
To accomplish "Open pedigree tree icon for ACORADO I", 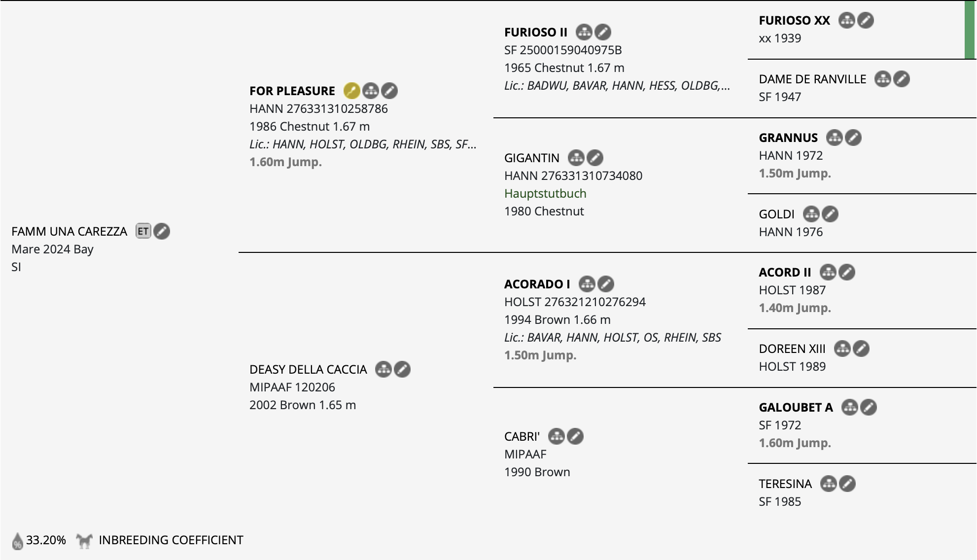I will tap(587, 284).
